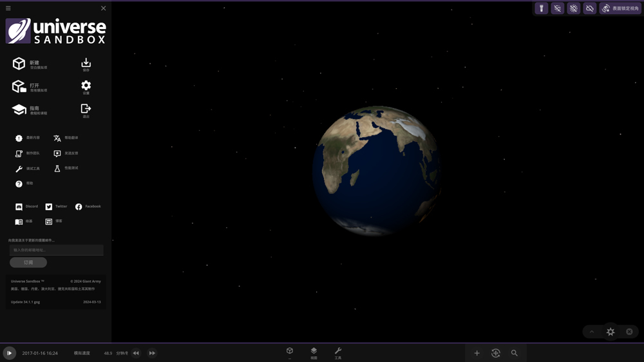
Task: Close the Universe Sandbox side panel
Action: click(x=104, y=8)
